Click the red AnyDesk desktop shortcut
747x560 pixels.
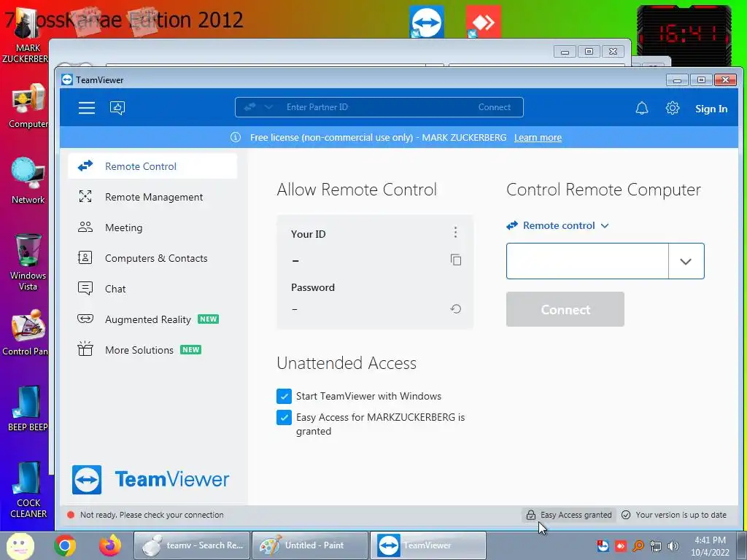[x=483, y=22]
